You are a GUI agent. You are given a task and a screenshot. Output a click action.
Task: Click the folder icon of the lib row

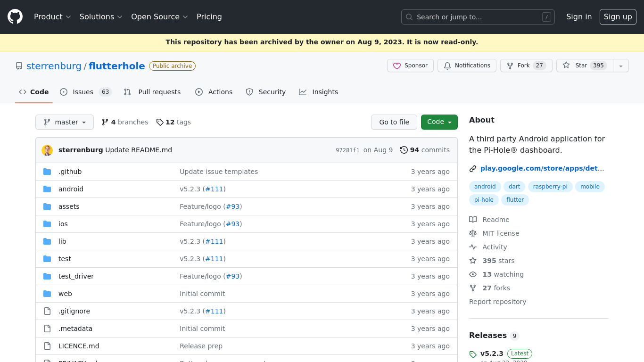coord(47,241)
